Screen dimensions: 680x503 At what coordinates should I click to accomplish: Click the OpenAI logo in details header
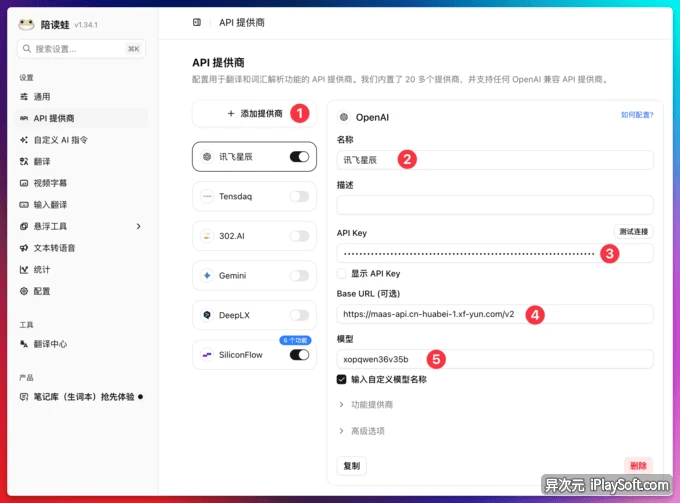coord(344,117)
